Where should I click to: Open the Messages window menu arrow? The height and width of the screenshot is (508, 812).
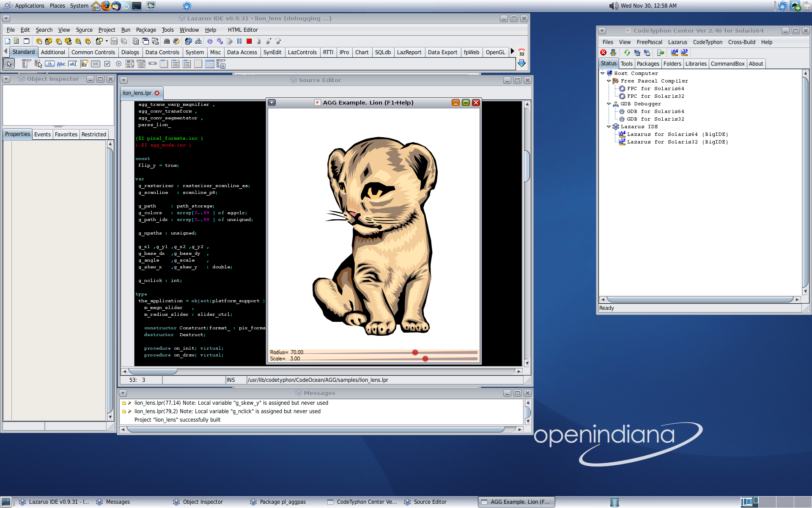point(123,393)
